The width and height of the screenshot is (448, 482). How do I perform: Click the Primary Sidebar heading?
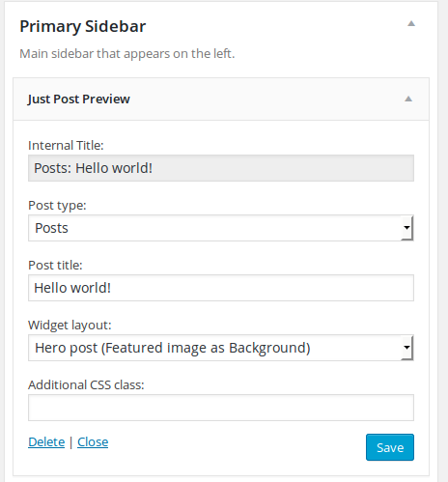tap(83, 26)
